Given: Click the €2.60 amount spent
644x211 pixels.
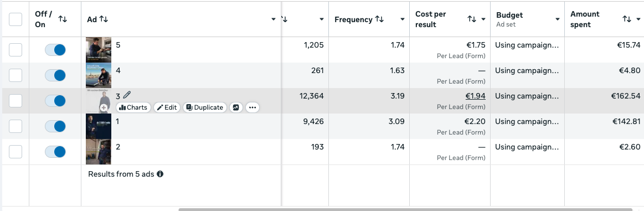Looking at the screenshot, I should pos(630,147).
